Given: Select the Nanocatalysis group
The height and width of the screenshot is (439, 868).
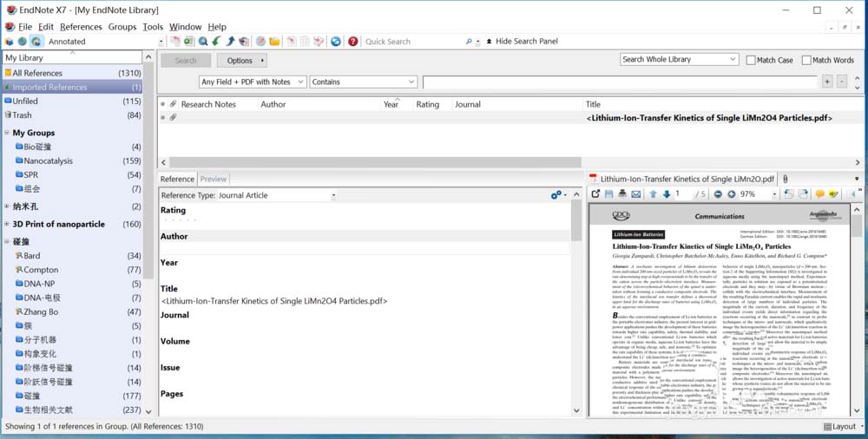Looking at the screenshot, I should point(48,161).
